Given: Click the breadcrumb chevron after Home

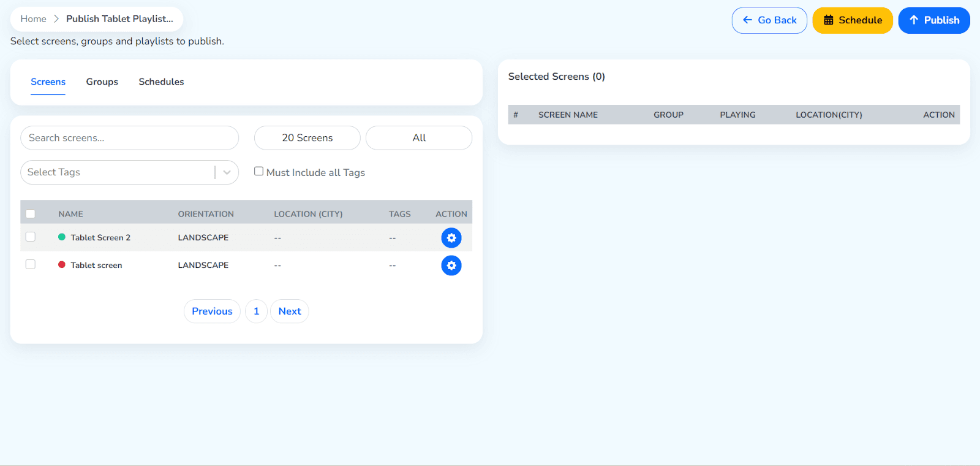Looking at the screenshot, I should click(56, 19).
